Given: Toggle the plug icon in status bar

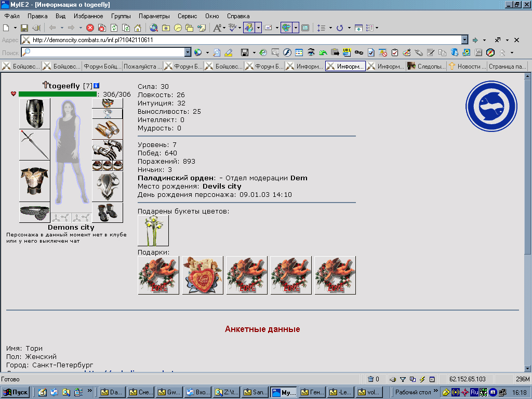Looking at the screenshot, I should (393, 379).
